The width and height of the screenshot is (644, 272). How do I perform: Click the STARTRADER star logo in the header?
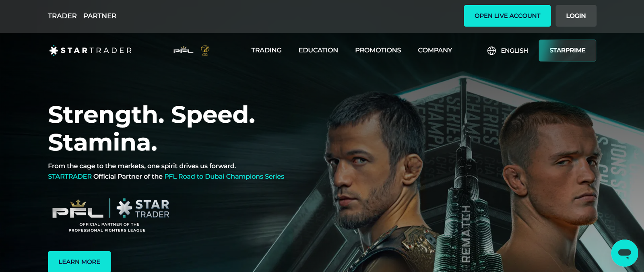[x=91, y=50]
